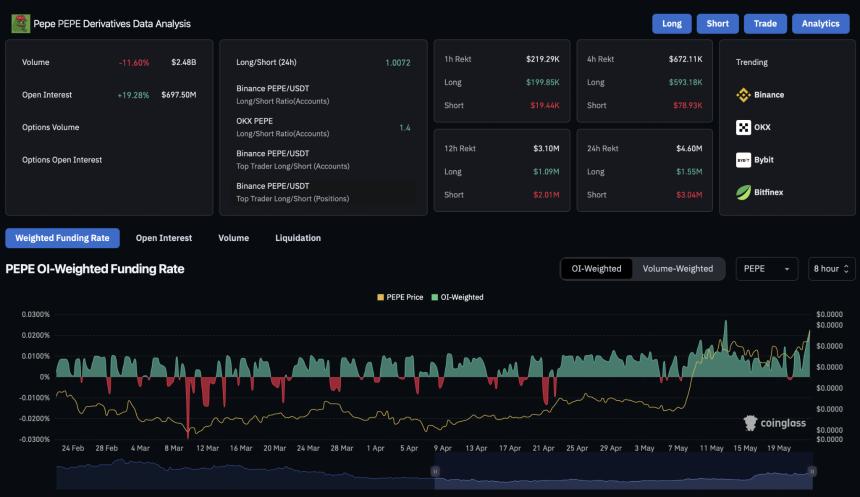Switch to the Liquidation tab
The image size is (860, 497).
[298, 238]
